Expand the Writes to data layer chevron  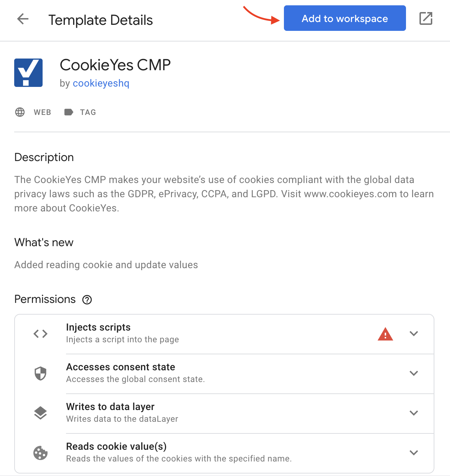coord(414,413)
